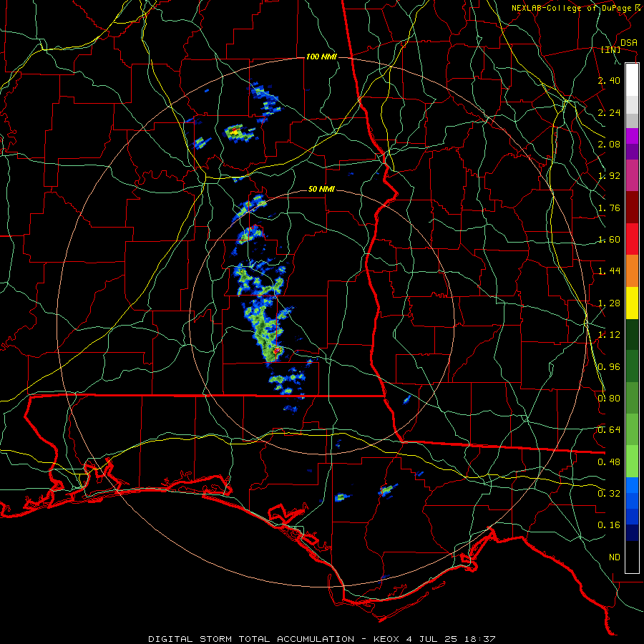Select the 1.44 legend value
Image resolution: width=644 pixels, height=644 pixels.
click(609, 271)
